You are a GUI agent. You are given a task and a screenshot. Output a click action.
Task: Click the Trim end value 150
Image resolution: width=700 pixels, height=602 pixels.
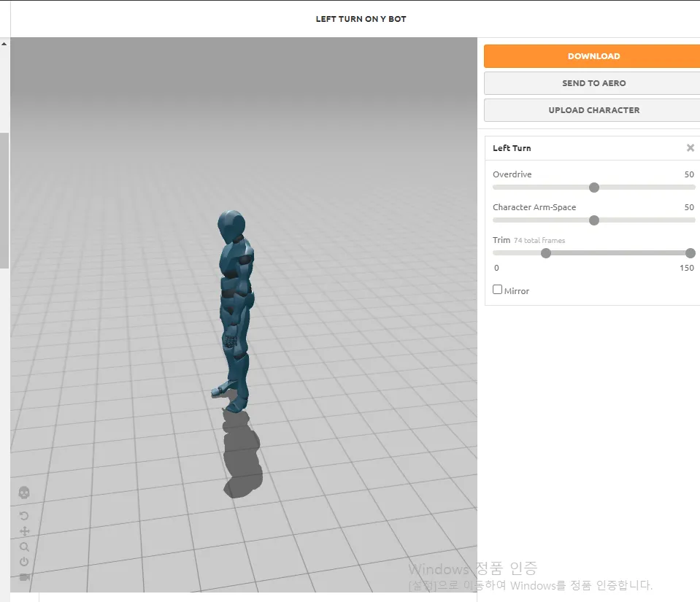point(687,268)
